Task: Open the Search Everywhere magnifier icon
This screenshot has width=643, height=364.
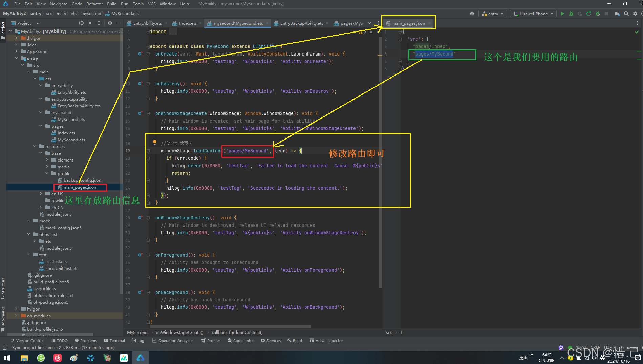Action: (626, 14)
